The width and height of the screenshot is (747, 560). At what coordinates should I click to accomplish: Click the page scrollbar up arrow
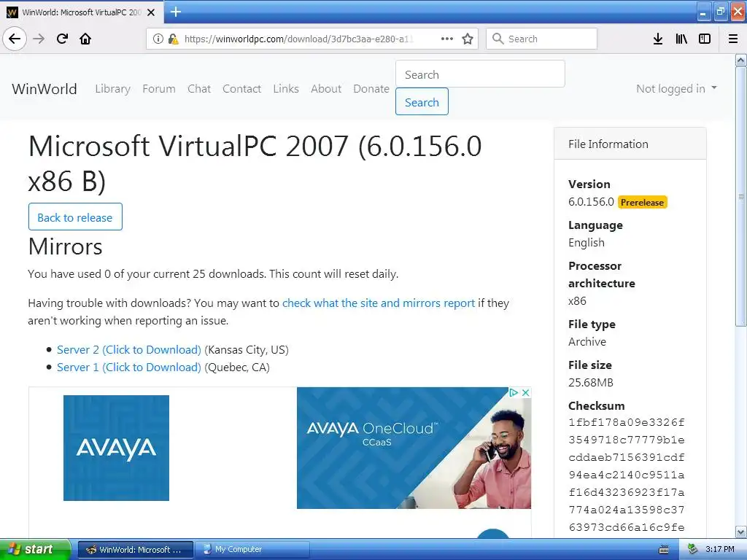click(x=741, y=60)
